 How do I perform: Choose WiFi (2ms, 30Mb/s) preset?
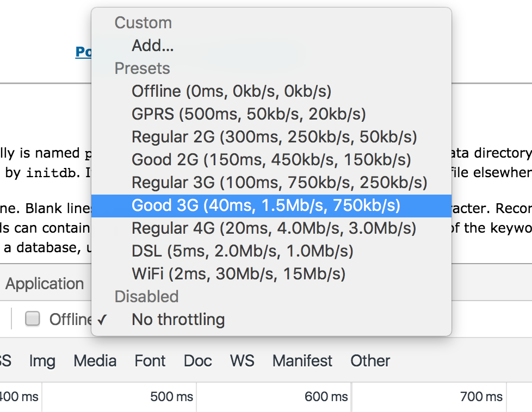tap(271, 274)
